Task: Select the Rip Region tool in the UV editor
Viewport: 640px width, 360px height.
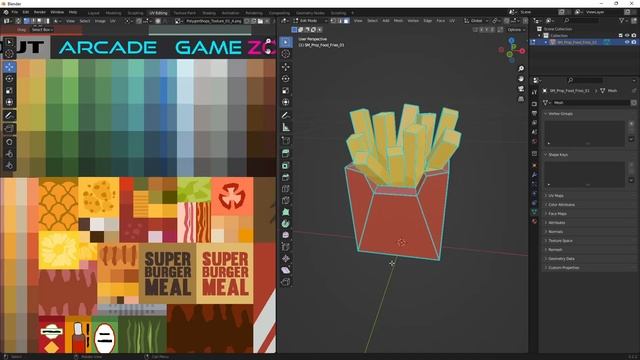Action: pyautogui.click(x=9, y=129)
